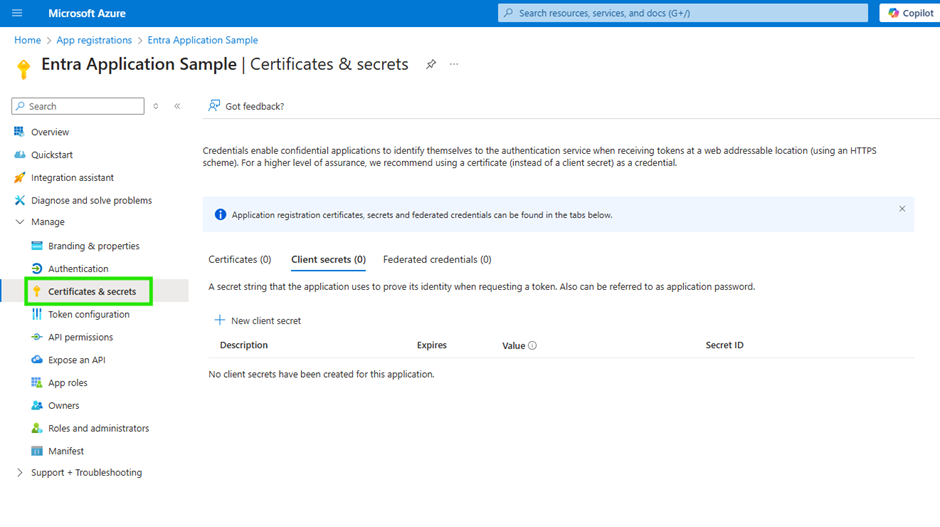
Task: Open Quickstart from the sidebar
Action: (x=52, y=155)
